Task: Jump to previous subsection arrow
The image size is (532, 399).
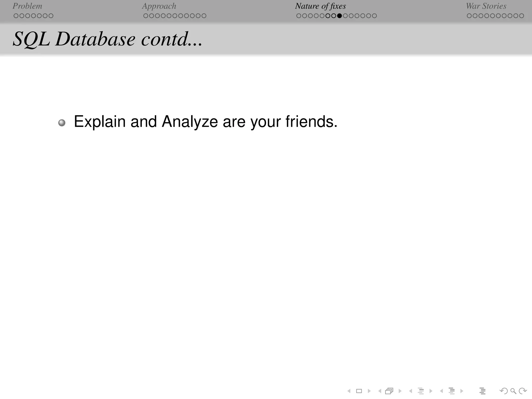Action: pyautogui.click(x=410, y=391)
